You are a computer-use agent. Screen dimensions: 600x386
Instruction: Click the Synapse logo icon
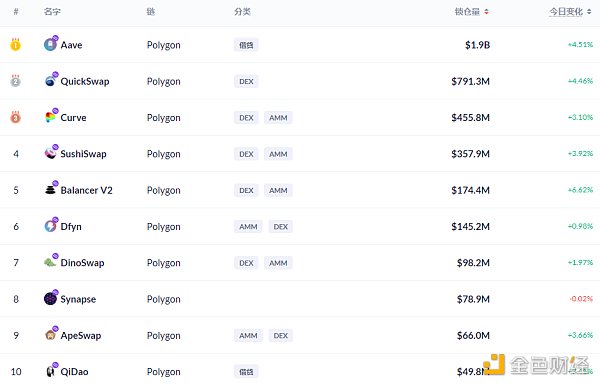click(x=50, y=298)
